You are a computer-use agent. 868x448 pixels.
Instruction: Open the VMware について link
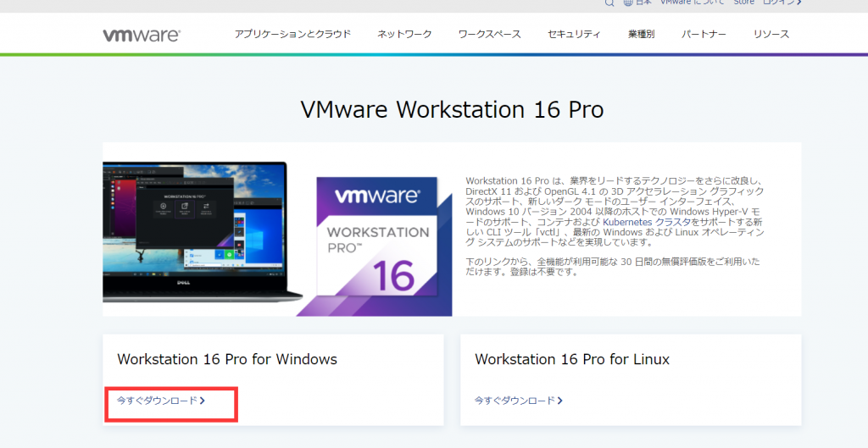[692, 3]
